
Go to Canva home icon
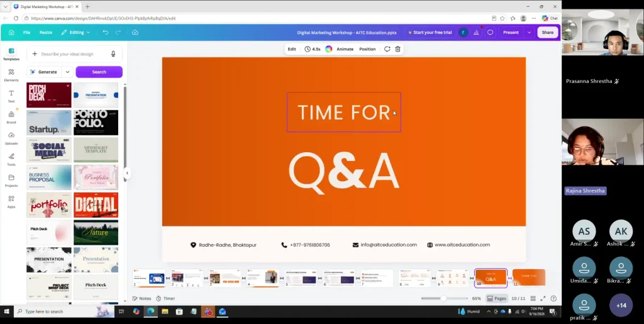[11, 33]
